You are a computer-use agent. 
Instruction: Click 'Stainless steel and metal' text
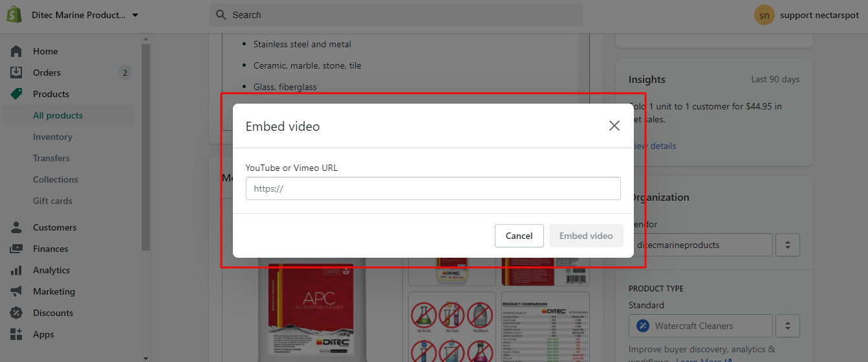click(x=302, y=44)
